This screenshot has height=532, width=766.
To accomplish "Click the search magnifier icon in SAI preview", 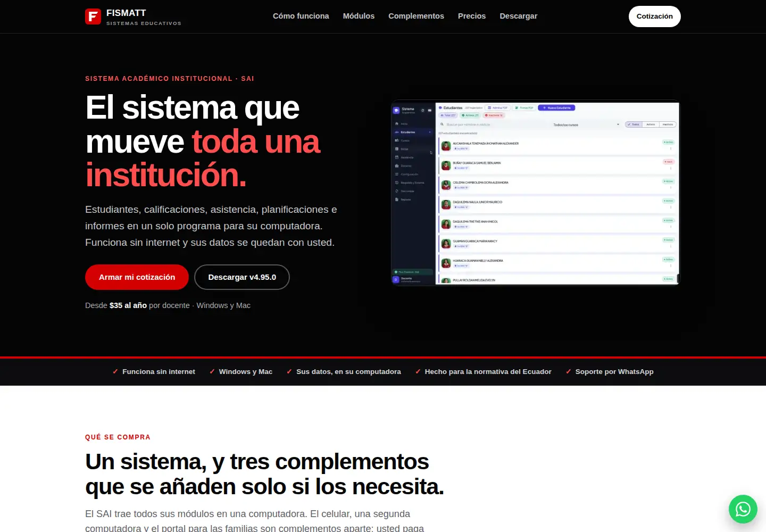I will 442,124.
